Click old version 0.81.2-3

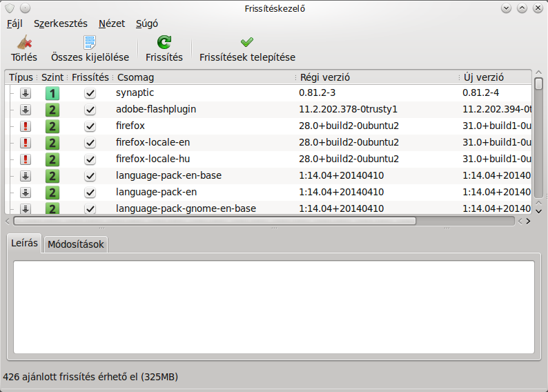317,92
